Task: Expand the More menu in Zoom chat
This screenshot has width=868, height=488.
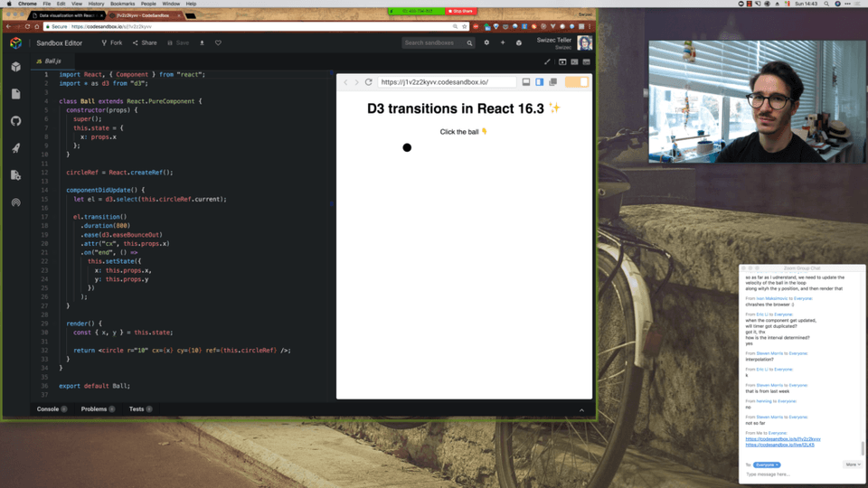Action: tap(853, 465)
